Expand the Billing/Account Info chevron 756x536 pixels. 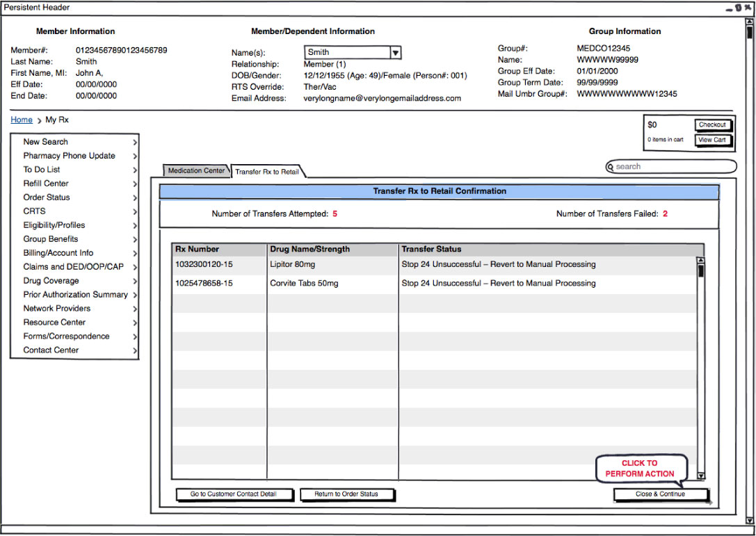[134, 254]
